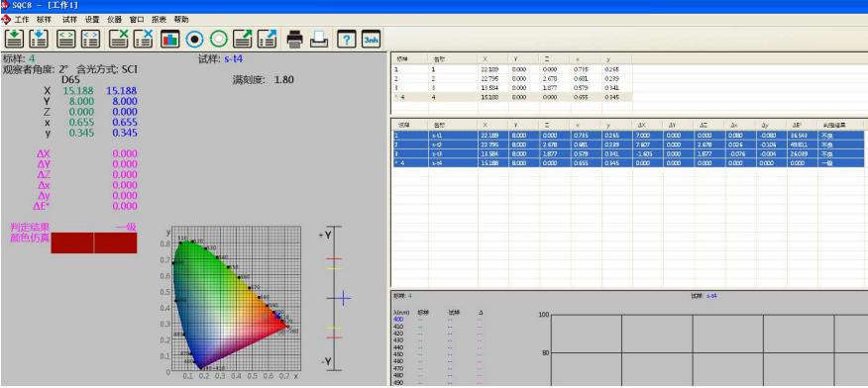The height and width of the screenshot is (388, 868).
Task: Click the 3nh about icon
Action: [371, 39]
